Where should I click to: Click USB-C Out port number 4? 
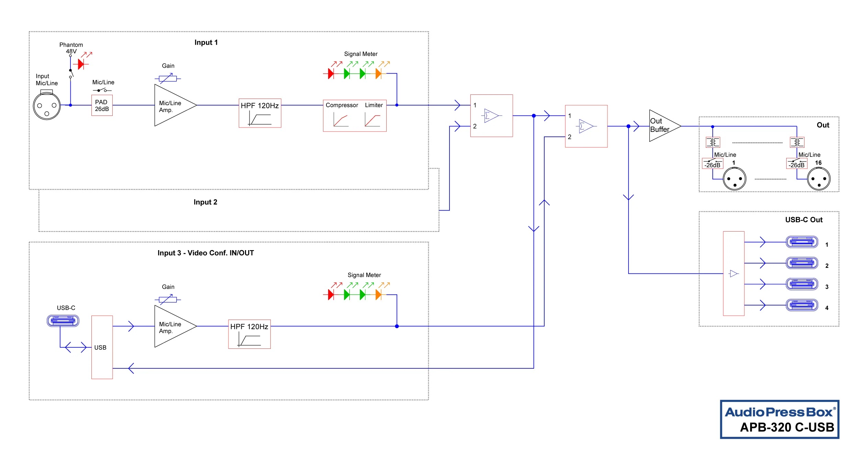pos(802,305)
